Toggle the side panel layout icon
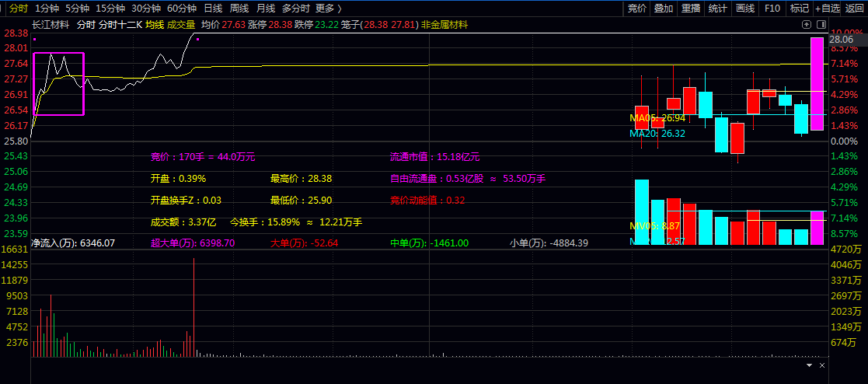The width and height of the screenshot is (868, 384). coord(821,24)
